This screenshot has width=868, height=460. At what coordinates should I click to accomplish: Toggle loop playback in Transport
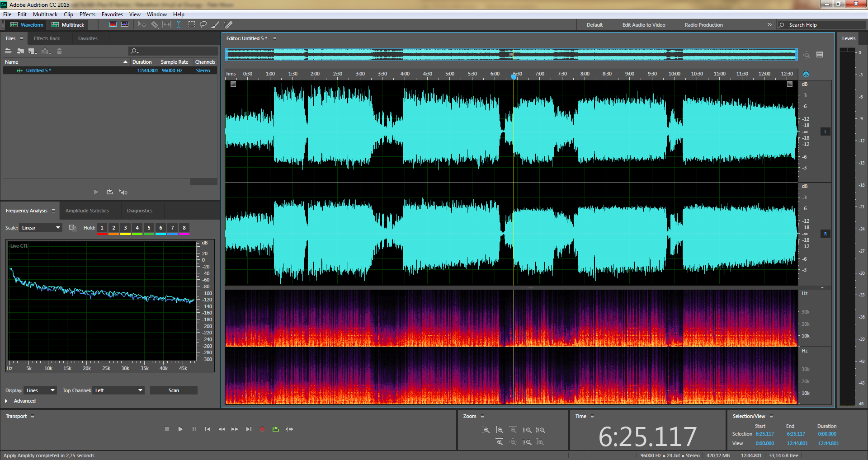(x=276, y=429)
